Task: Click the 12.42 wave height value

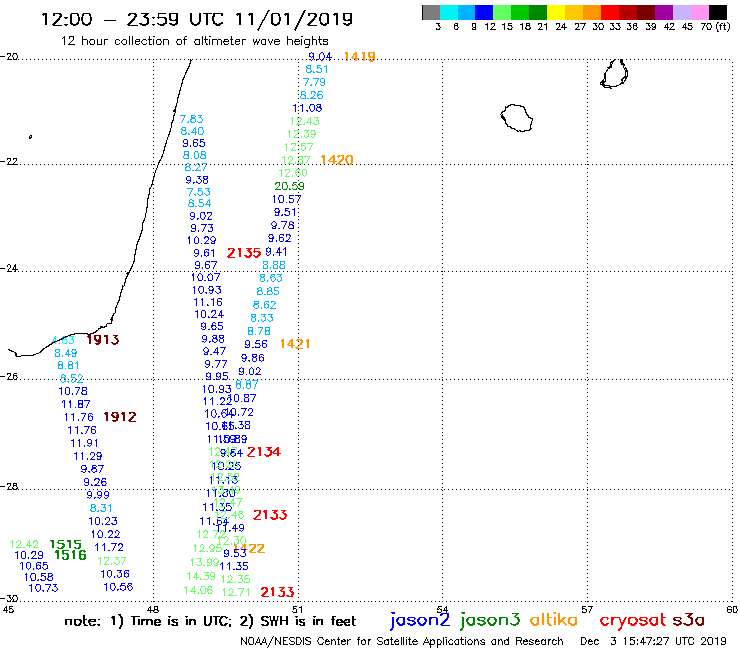Action: (24, 544)
